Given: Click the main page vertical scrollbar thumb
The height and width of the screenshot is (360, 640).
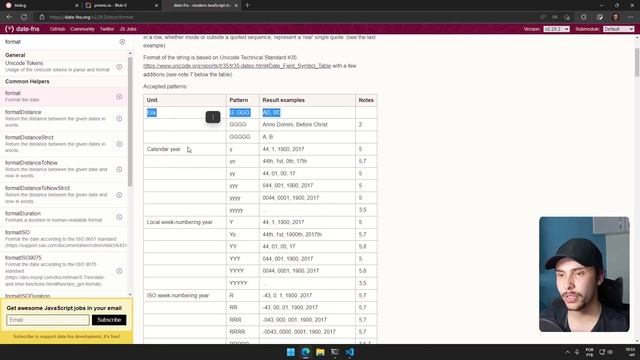Looking at the screenshot, I should point(637,62).
